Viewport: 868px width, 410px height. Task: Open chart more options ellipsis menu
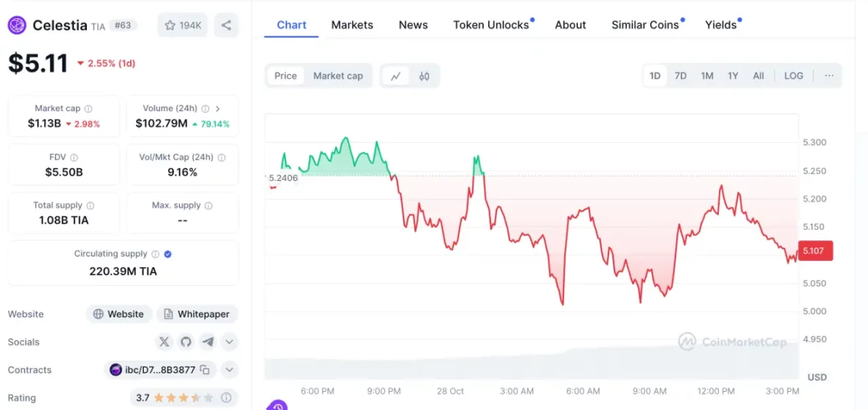(x=828, y=76)
